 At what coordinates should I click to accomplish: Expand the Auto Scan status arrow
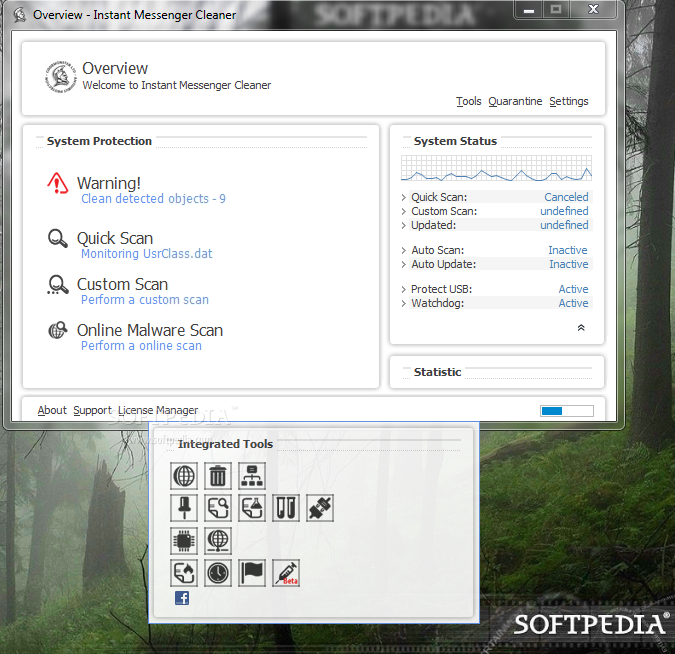coord(404,250)
